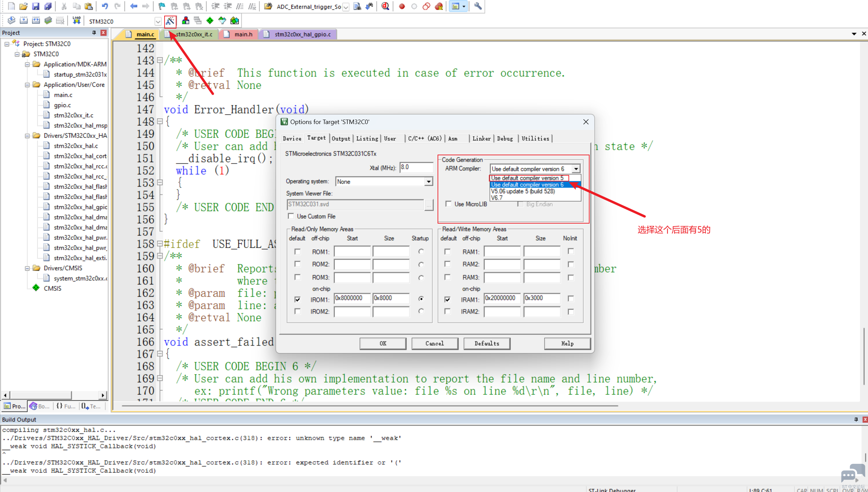The width and height of the screenshot is (868, 492).
Task: Open Manage Run-Time Environment
Action: [210, 21]
